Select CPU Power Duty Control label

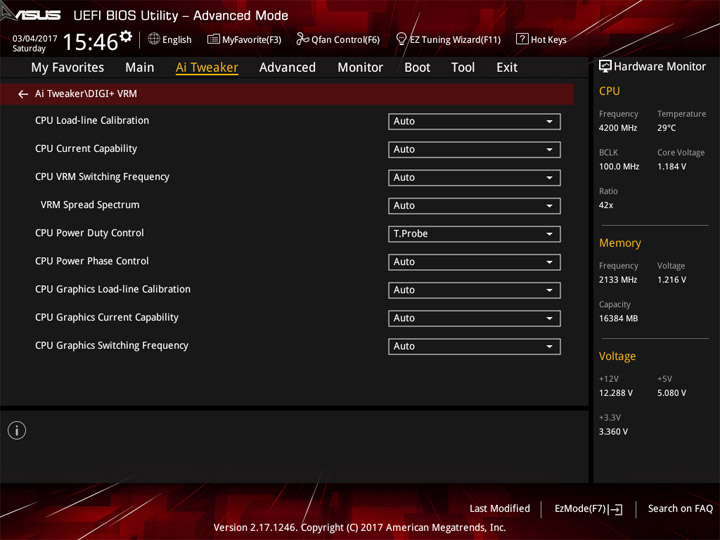click(89, 233)
